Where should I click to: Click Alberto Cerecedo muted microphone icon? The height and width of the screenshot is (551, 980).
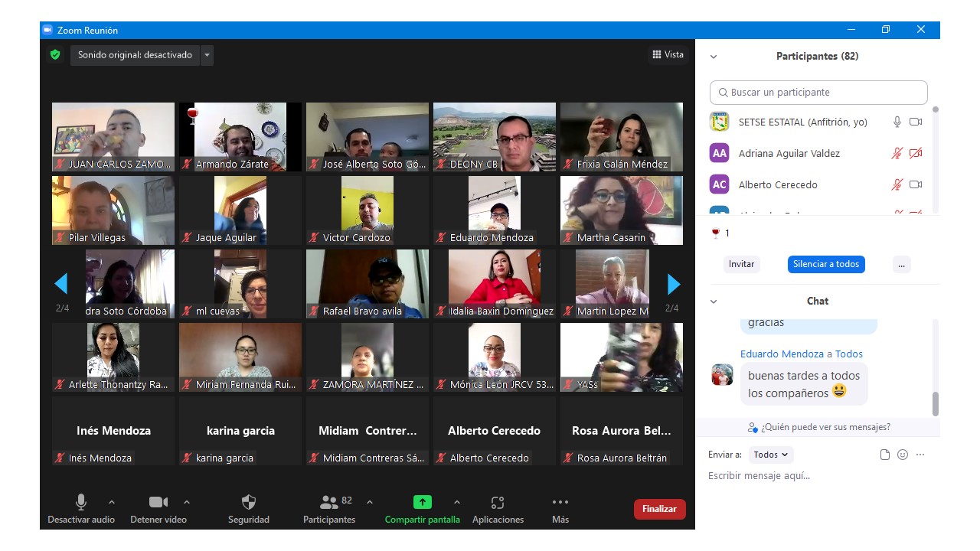point(897,184)
